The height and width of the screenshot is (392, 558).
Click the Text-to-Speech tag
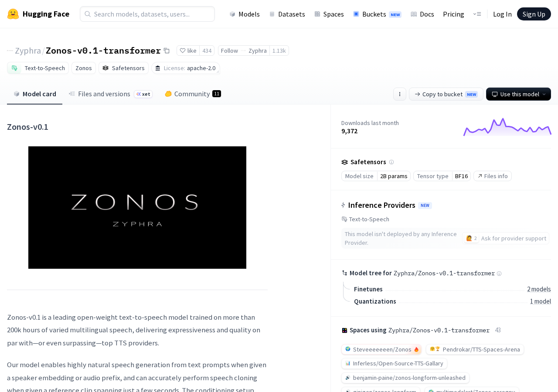click(x=38, y=68)
